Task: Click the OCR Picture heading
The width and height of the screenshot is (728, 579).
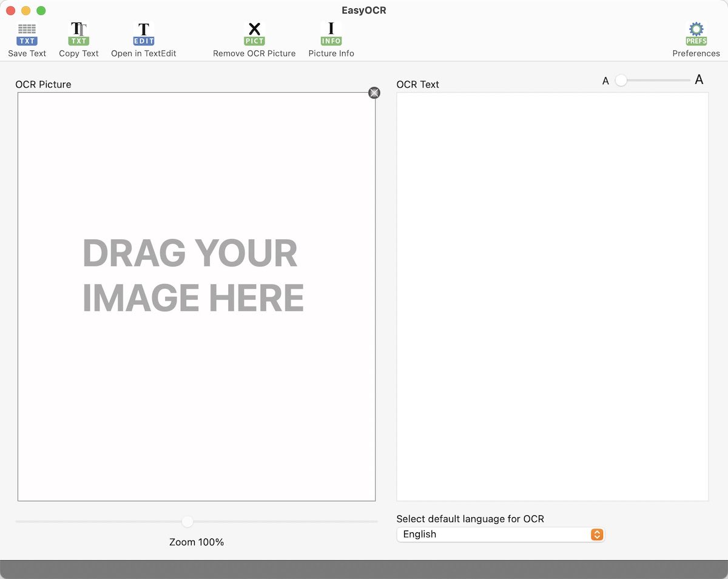Action: tap(43, 84)
